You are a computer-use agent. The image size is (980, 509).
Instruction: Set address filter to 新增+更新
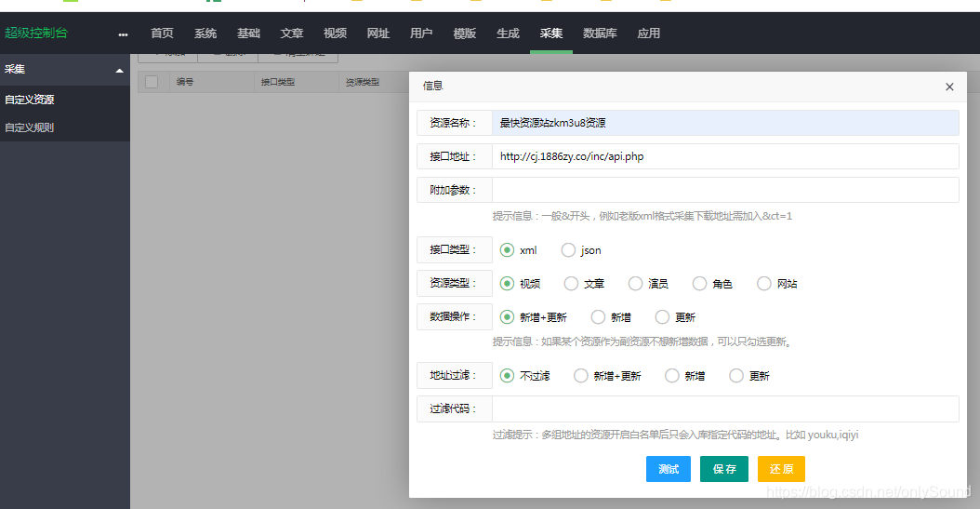coord(581,376)
